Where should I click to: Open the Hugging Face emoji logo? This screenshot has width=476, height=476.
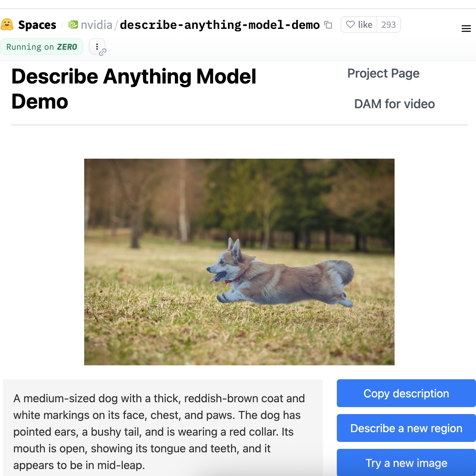[7, 25]
